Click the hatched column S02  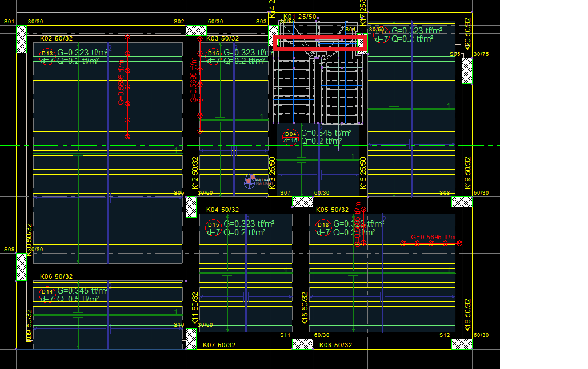pyautogui.click(x=196, y=30)
